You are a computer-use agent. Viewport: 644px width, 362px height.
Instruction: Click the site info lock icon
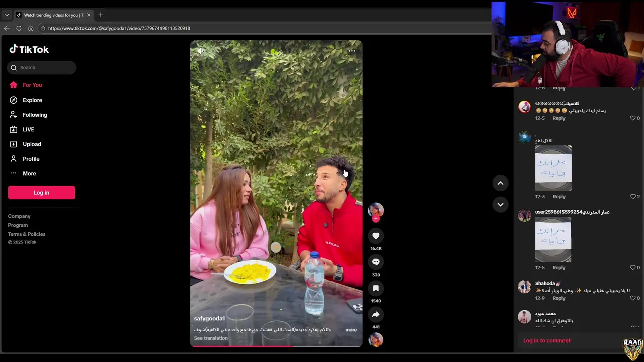[x=43, y=28]
